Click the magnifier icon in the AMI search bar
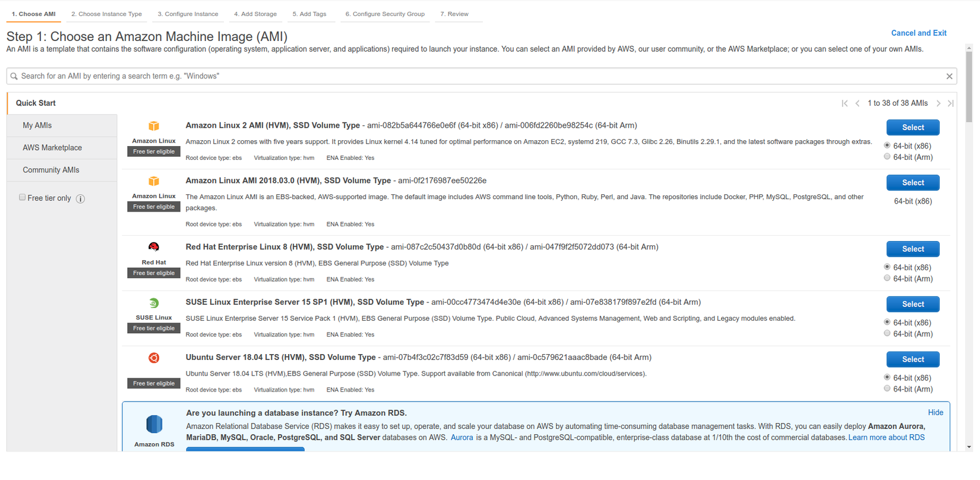Viewport: 980px width, 480px height. 14,76
